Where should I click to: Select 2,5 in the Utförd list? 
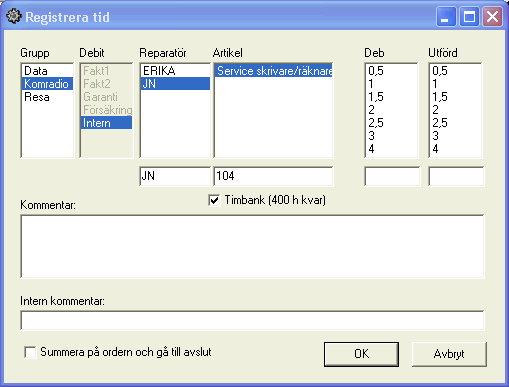455,123
